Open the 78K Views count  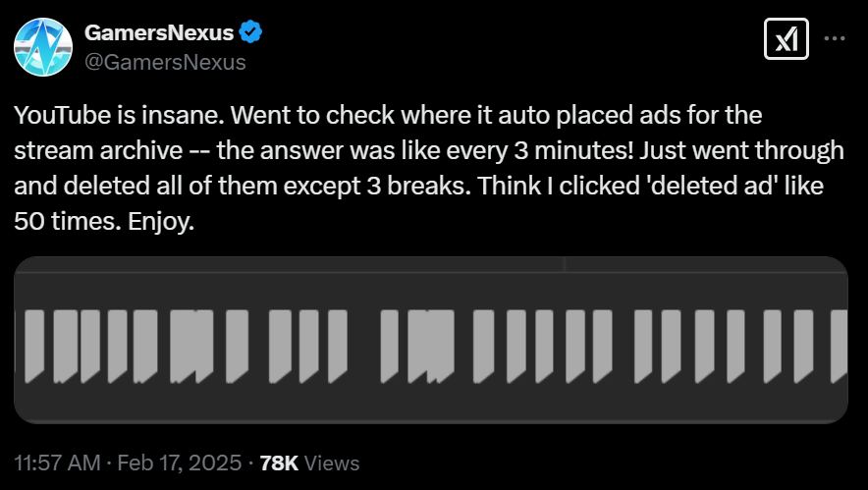309,463
